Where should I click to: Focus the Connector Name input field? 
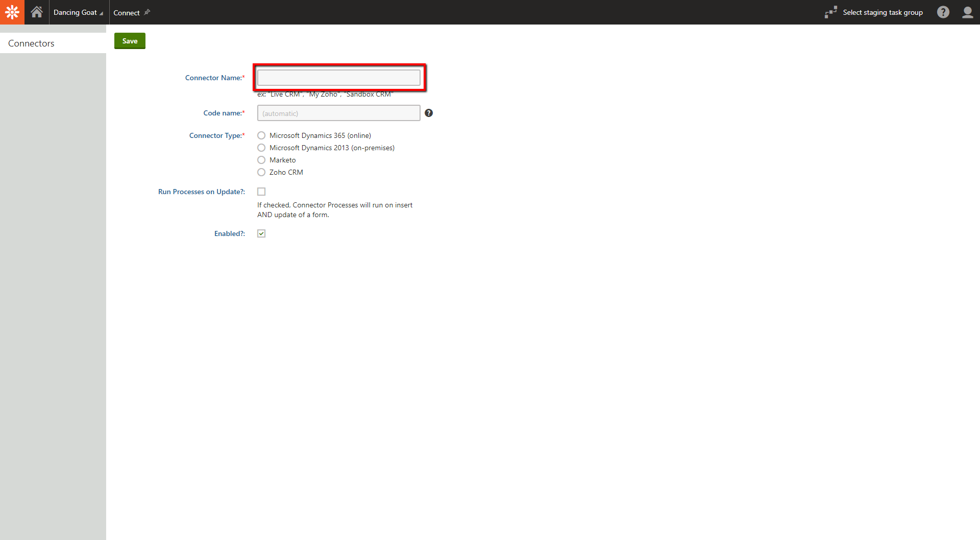[339, 78]
